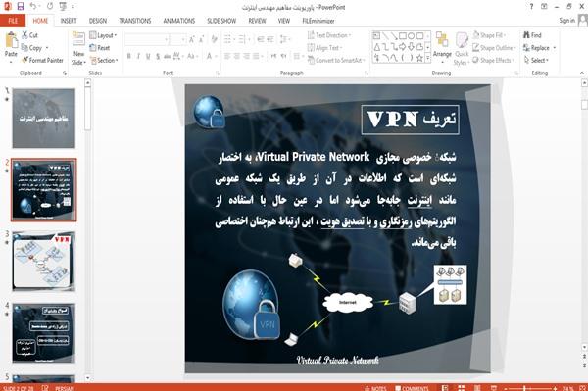Select the Oval shape in shapes gallery
This screenshot has width=588, height=391.
point(412,36)
